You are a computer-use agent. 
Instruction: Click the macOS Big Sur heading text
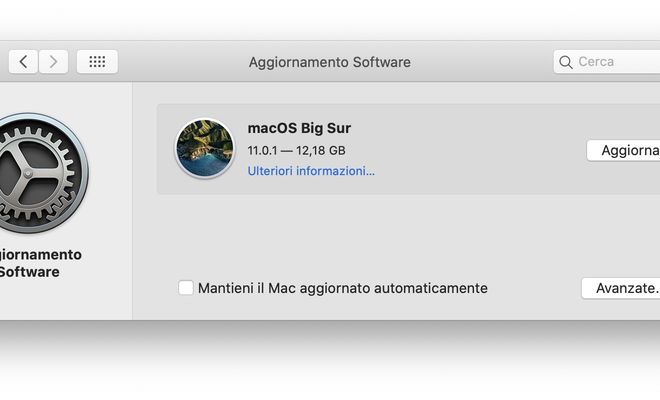pyautogui.click(x=299, y=128)
